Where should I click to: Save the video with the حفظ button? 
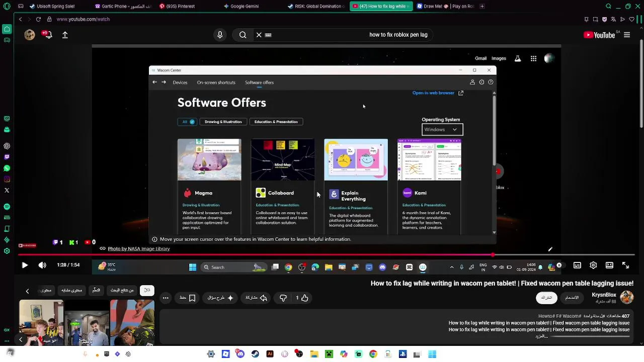pos(187,298)
